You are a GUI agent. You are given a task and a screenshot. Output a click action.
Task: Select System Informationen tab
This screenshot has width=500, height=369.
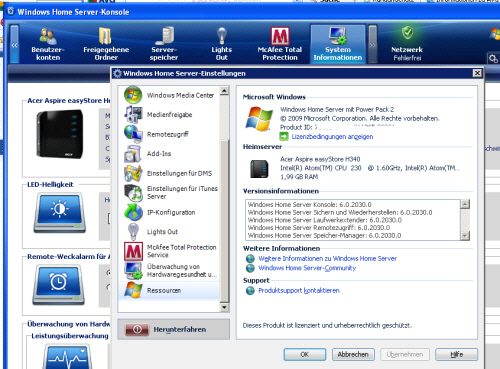pyautogui.click(x=338, y=44)
